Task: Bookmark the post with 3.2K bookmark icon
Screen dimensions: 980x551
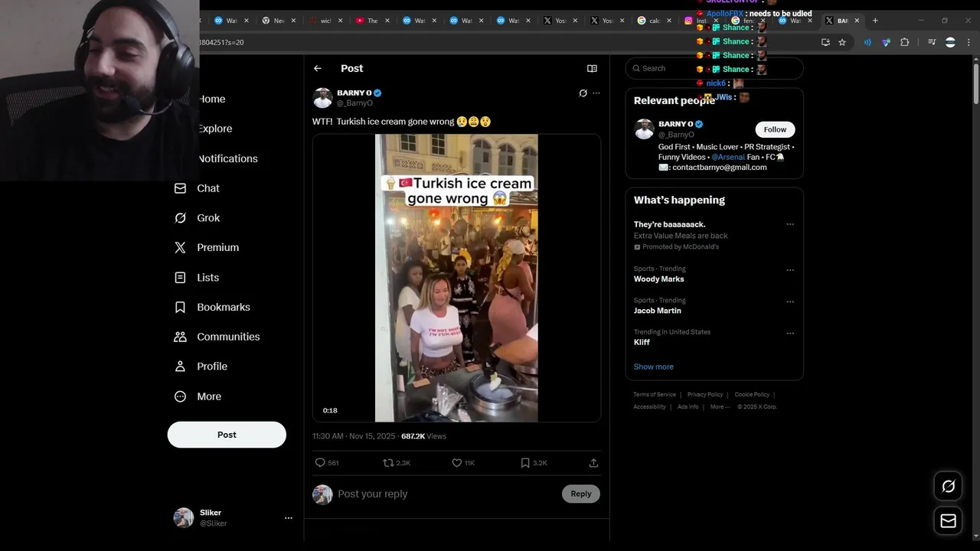Action: pos(525,463)
